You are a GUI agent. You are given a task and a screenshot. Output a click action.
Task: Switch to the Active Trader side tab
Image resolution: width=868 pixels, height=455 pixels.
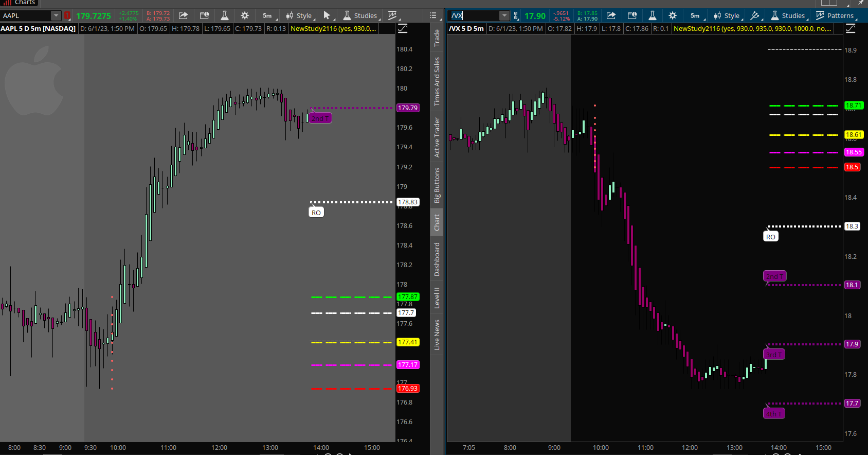click(437, 137)
